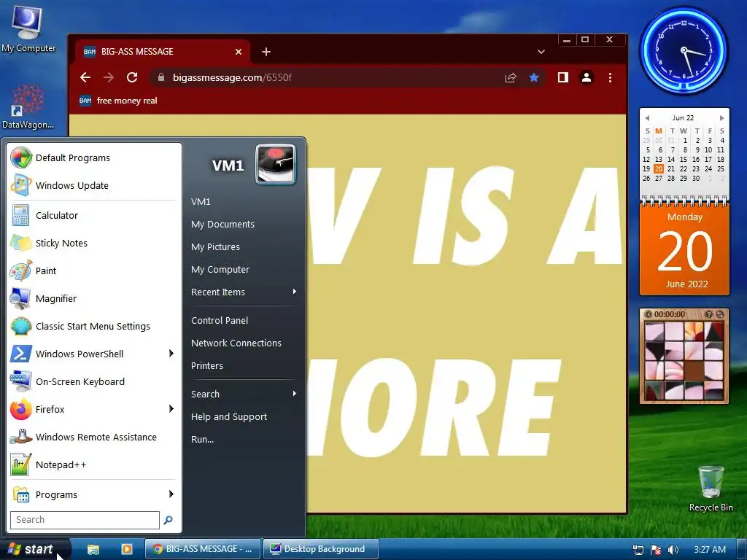Image resolution: width=747 pixels, height=560 pixels.
Task: Click the network tray icon
Action: click(x=638, y=550)
